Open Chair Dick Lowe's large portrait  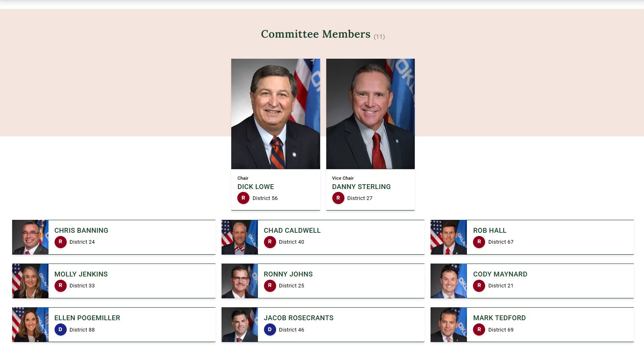point(275,114)
